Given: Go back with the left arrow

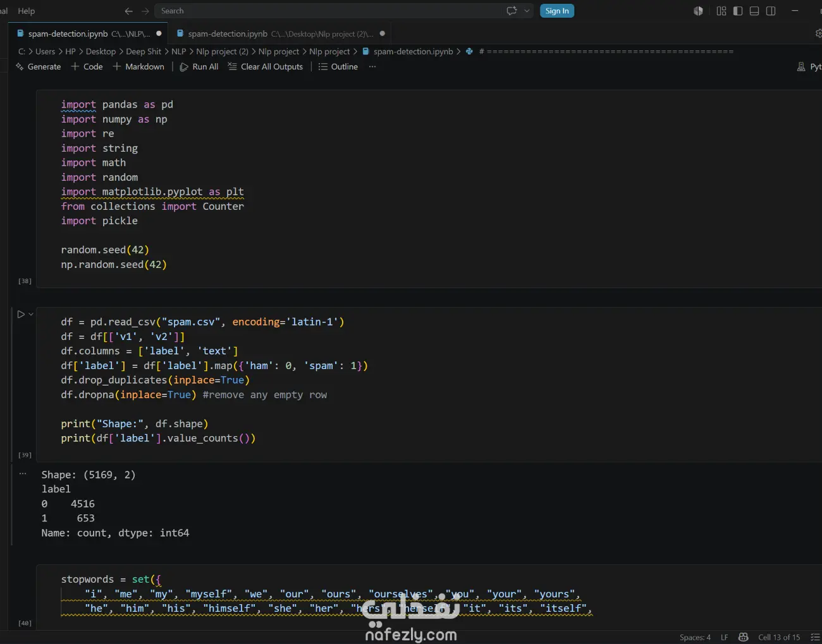Looking at the screenshot, I should [x=129, y=11].
